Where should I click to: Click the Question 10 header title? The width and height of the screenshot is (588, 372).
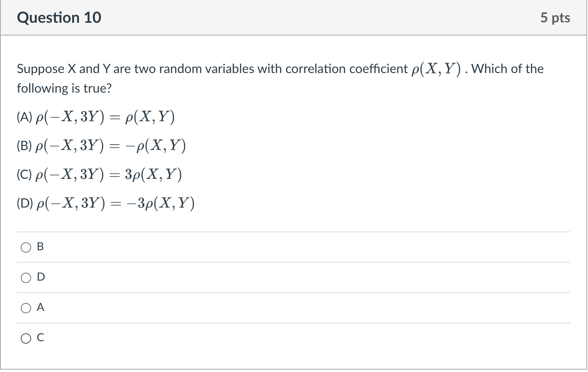(59, 17)
